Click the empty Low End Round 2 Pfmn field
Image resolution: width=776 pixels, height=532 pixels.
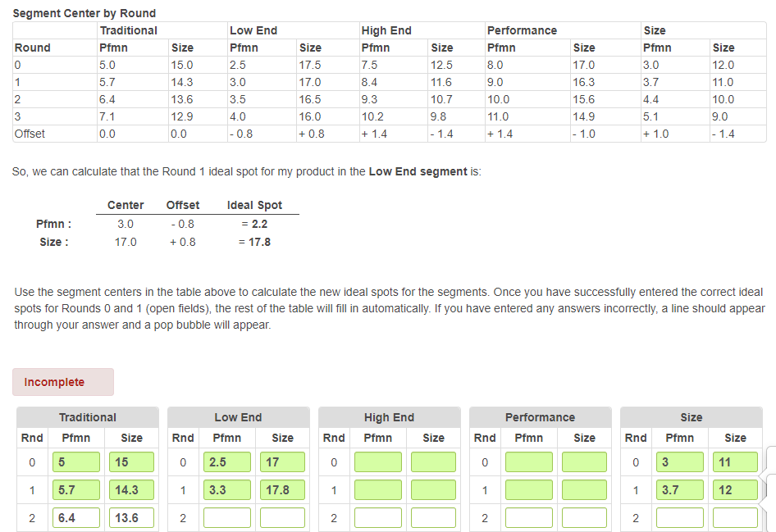pyautogui.click(x=227, y=517)
